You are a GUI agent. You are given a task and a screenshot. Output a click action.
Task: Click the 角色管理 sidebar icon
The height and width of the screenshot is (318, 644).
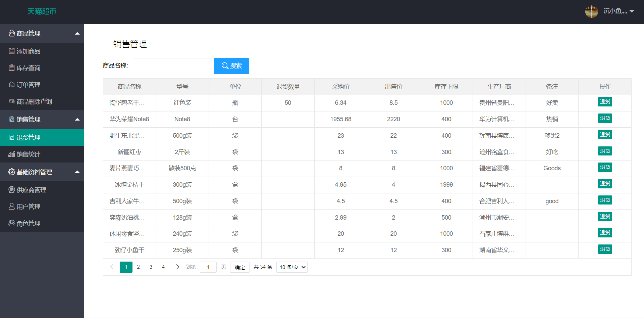click(12, 223)
